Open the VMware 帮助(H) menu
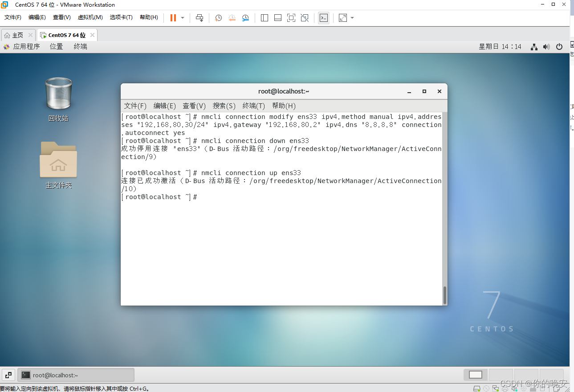 pyautogui.click(x=149, y=17)
